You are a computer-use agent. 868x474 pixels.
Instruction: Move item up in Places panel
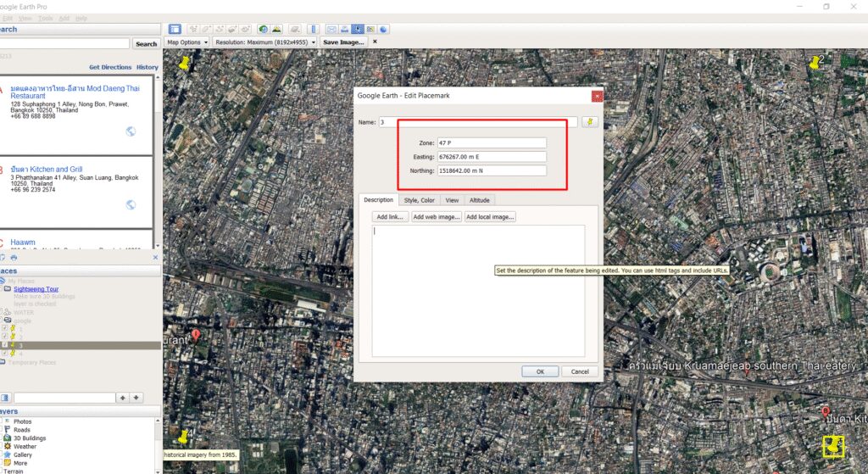pyautogui.click(x=122, y=398)
